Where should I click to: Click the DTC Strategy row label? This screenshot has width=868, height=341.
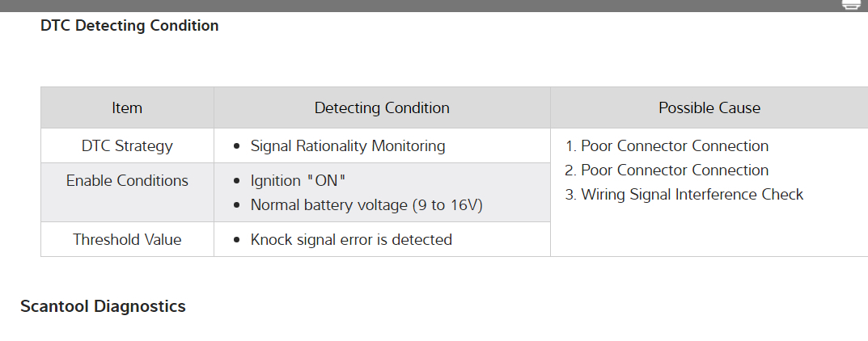pyautogui.click(x=127, y=146)
